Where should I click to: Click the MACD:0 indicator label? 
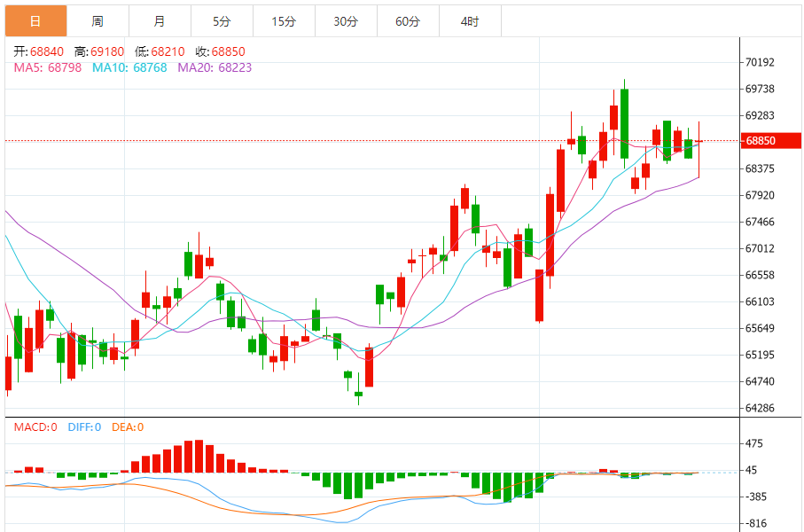pos(35,427)
